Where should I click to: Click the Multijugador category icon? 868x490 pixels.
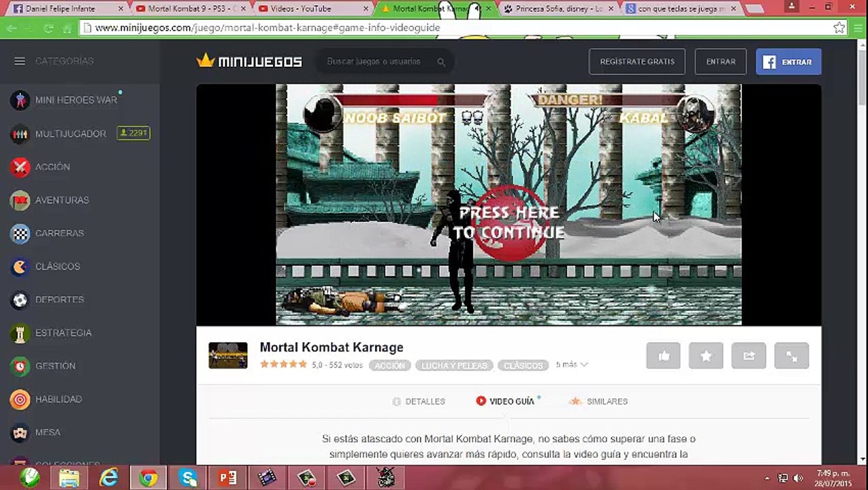tap(20, 133)
